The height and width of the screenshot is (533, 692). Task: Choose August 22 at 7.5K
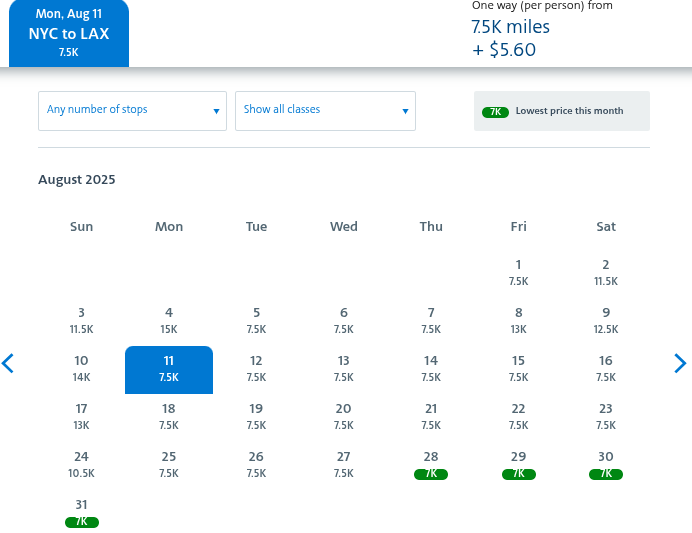[x=518, y=418]
